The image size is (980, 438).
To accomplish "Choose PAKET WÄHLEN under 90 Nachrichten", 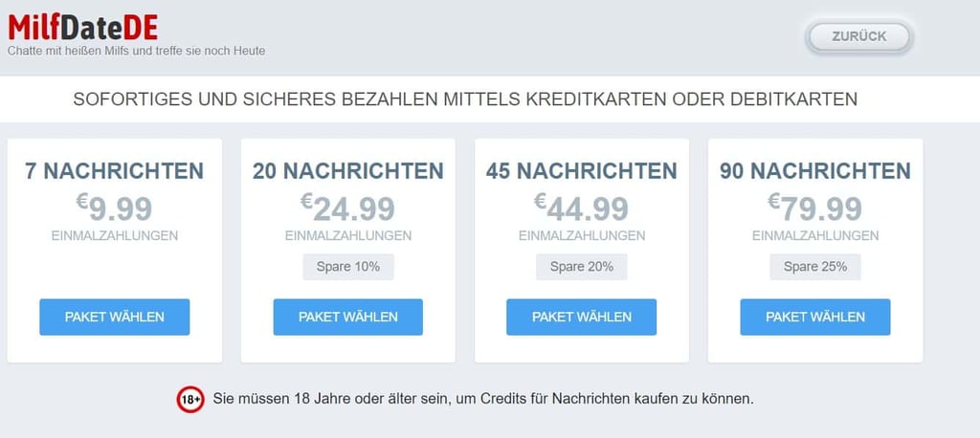I will point(815,317).
